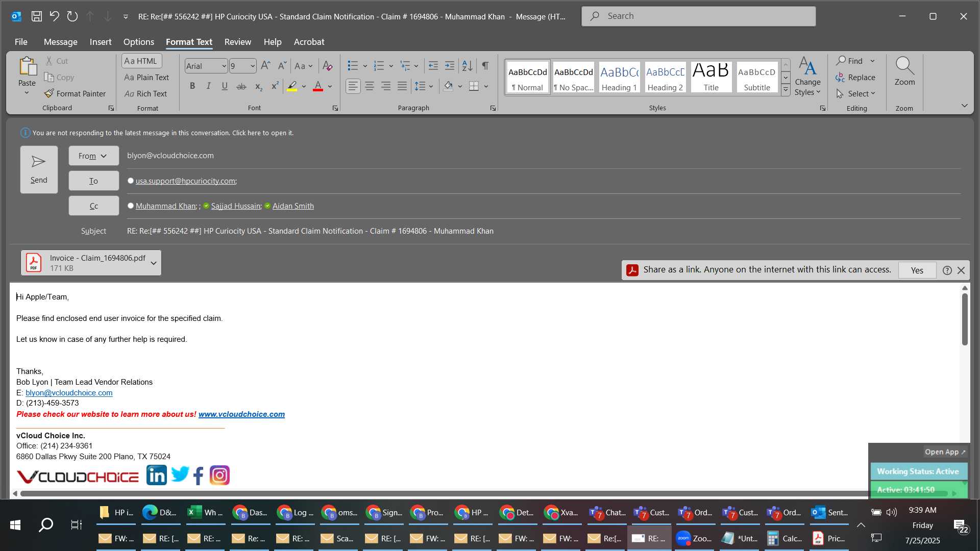Click the Cc recipients button

pos(94,206)
